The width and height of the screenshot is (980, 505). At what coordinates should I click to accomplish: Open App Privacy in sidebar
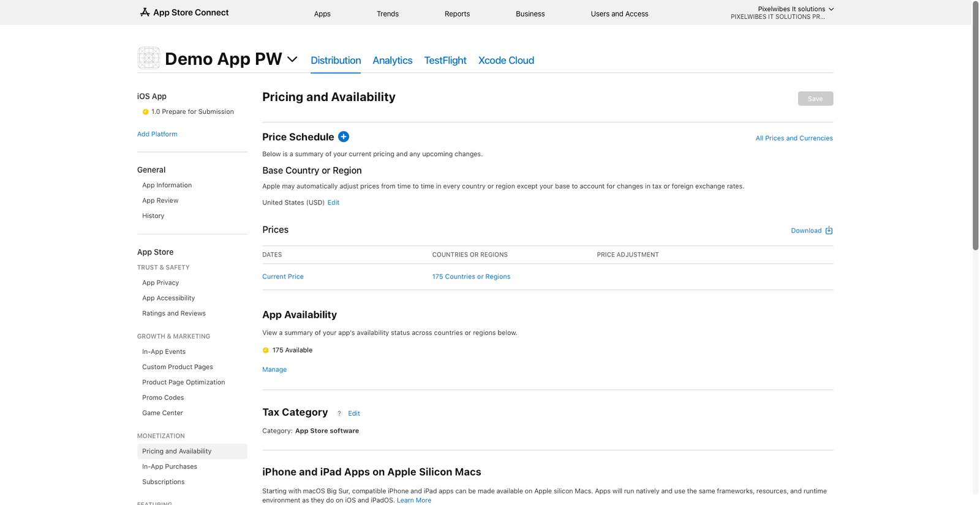(160, 283)
